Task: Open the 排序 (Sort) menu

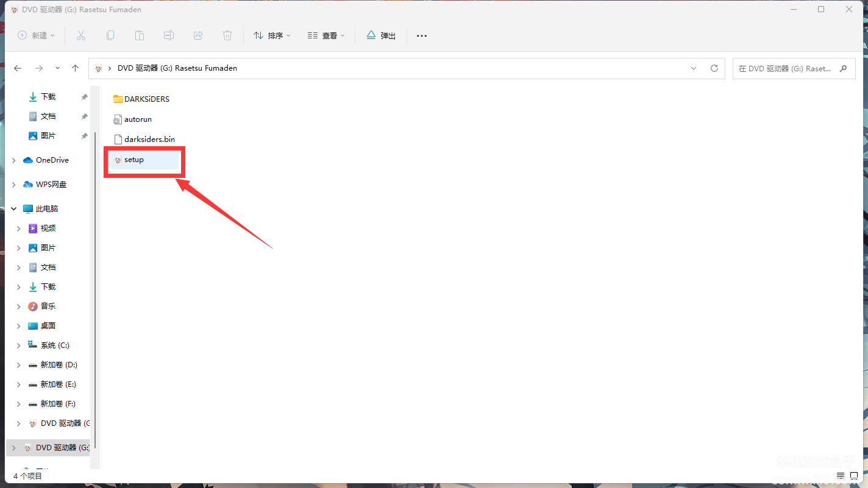Action: [272, 35]
